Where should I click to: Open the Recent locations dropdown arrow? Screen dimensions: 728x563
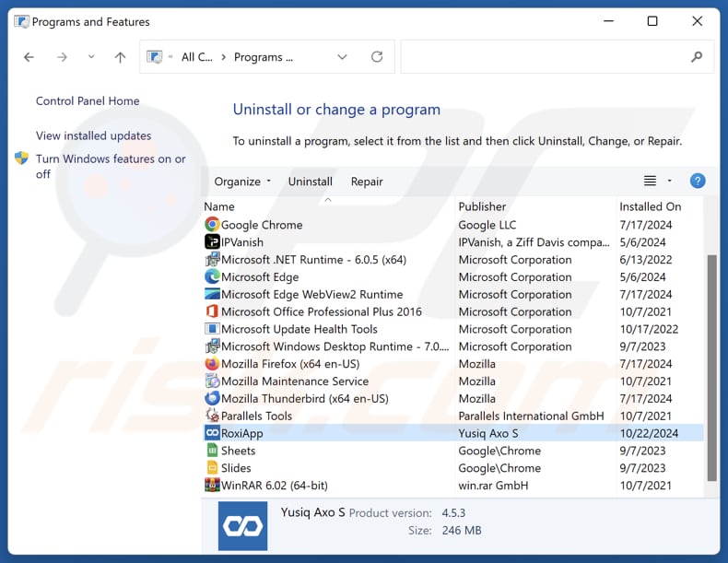point(90,57)
